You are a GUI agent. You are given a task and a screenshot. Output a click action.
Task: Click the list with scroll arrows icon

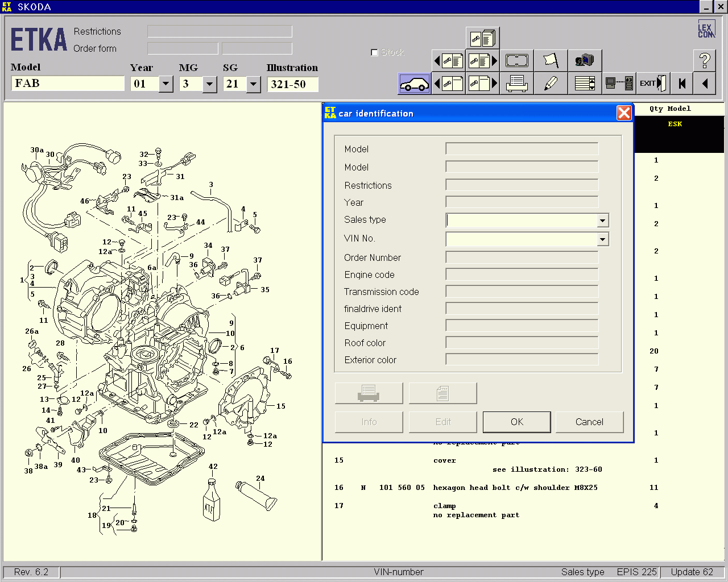pos(585,84)
